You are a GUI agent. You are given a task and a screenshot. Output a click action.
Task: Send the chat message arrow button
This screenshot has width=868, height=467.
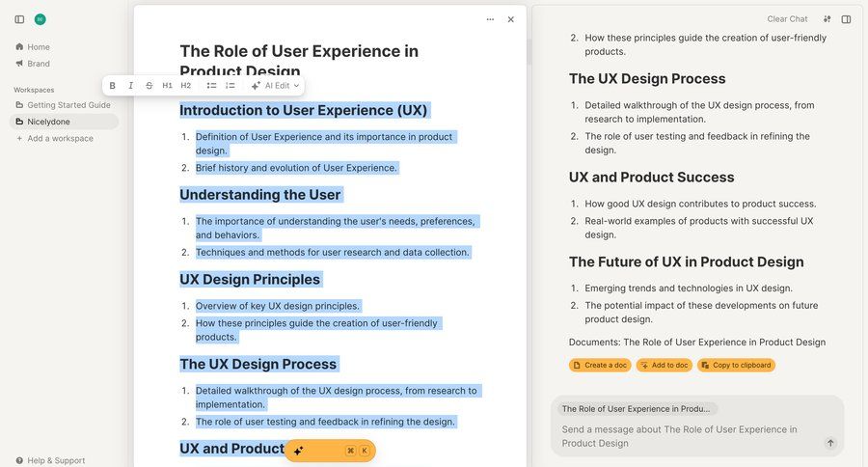point(829,443)
